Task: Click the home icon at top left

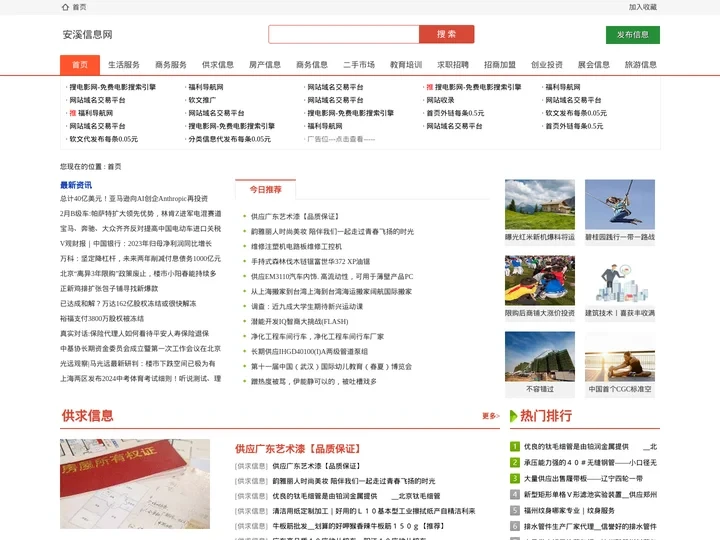Action: point(65,7)
